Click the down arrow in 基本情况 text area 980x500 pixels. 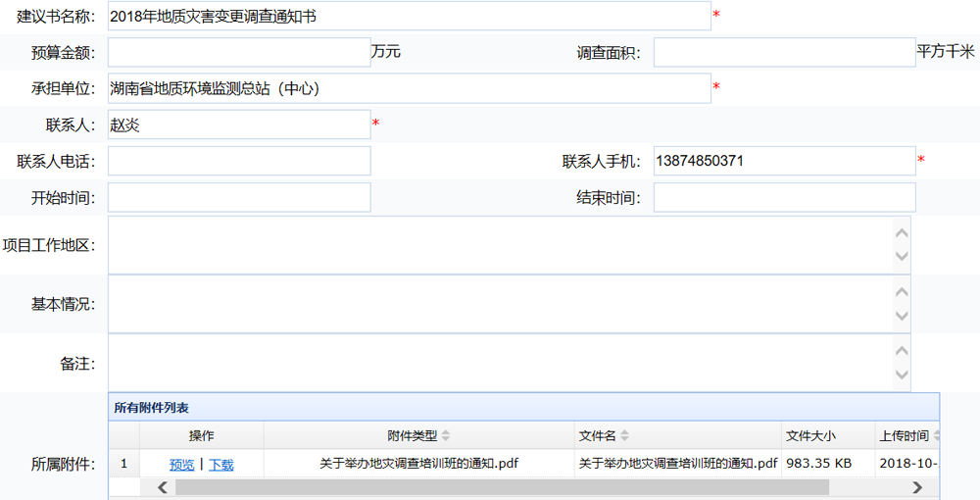902,316
